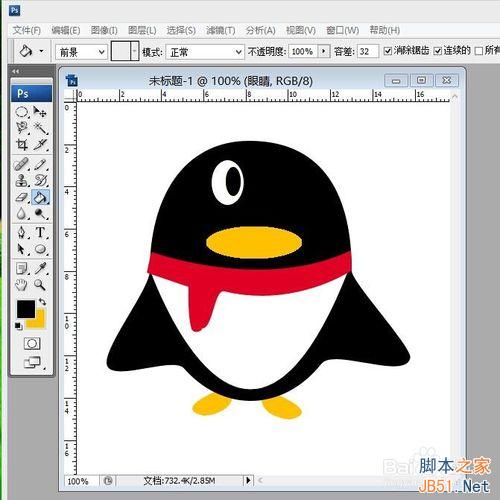
Task: Open the status bar info arrow menu
Action: 248,480
